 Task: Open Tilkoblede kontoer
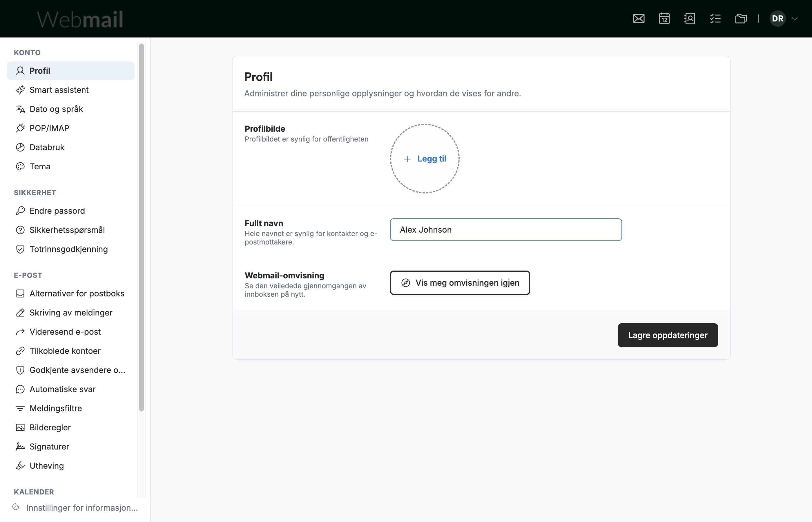(70, 351)
